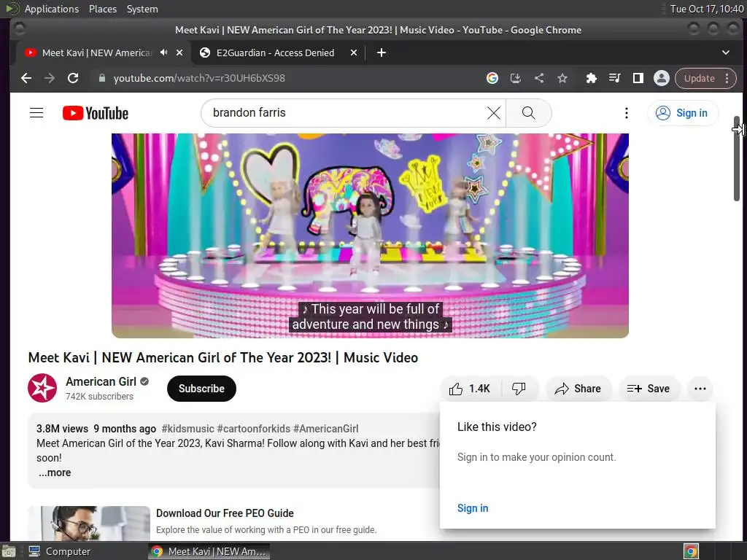The image size is (747, 560).
Task: Open more actions ellipsis beside Save
Action: 700,389
